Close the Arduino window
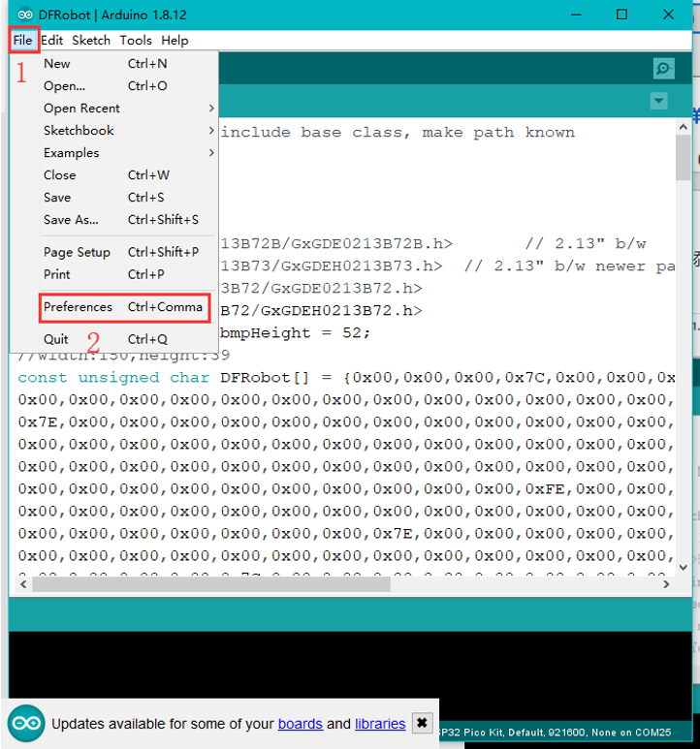Viewport: 700px width, 749px height. (668, 15)
